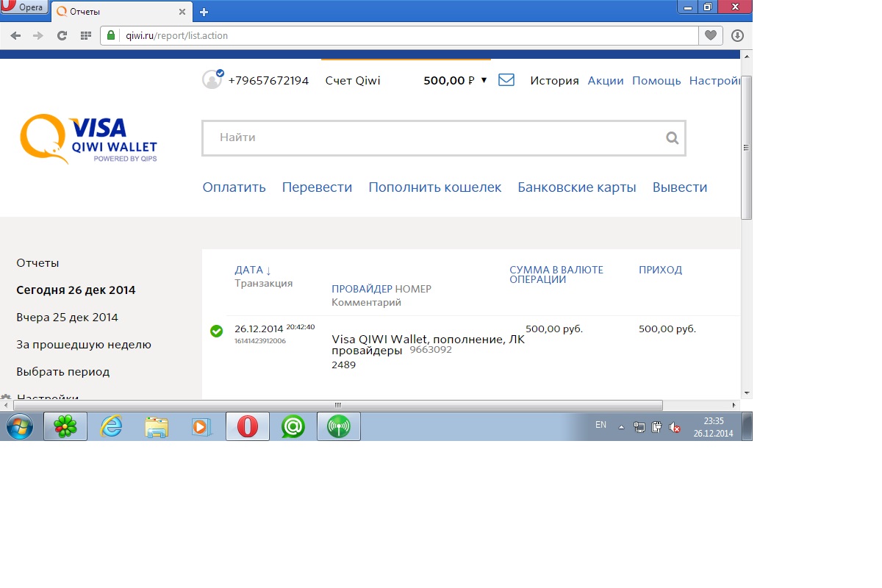Screen dimensions: 882x588
Task: Go back with browser back arrow
Action: 15,35
